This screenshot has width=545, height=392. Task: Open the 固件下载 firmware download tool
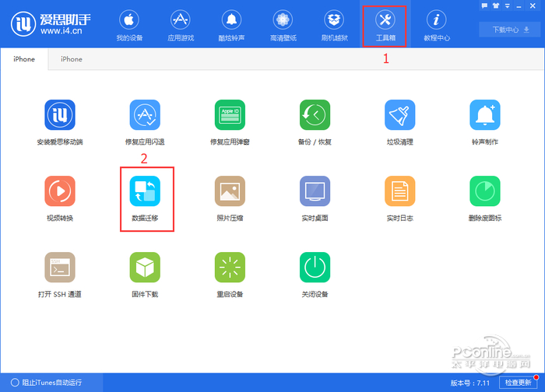(145, 275)
